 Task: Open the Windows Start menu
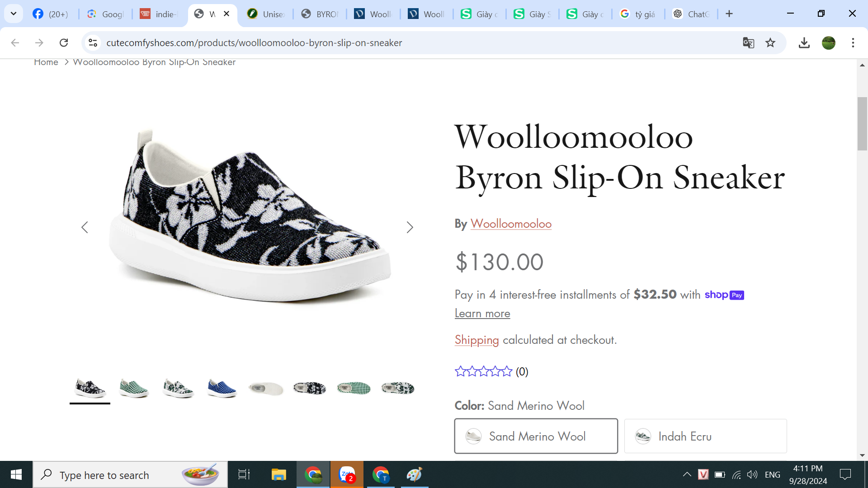tap(16, 475)
